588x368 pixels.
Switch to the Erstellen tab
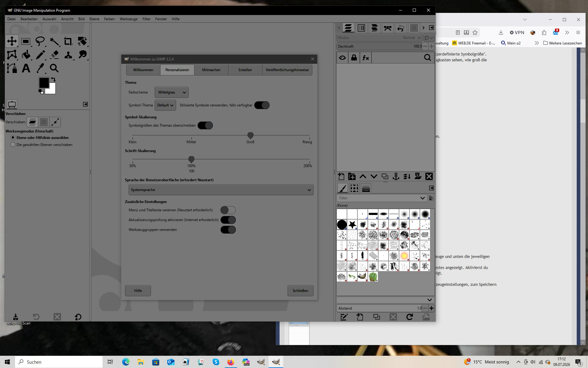(x=245, y=70)
